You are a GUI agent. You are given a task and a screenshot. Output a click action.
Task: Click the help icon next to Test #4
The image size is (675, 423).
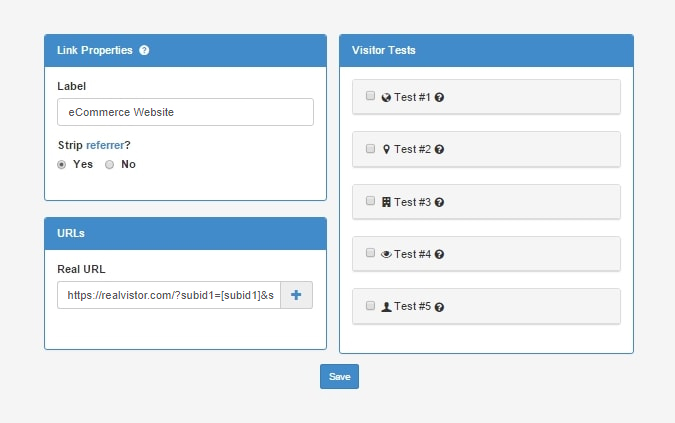coord(439,254)
